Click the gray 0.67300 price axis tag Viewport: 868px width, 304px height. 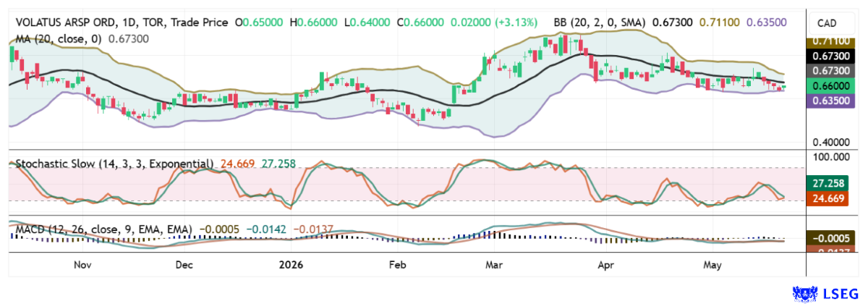(x=830, y=70)
